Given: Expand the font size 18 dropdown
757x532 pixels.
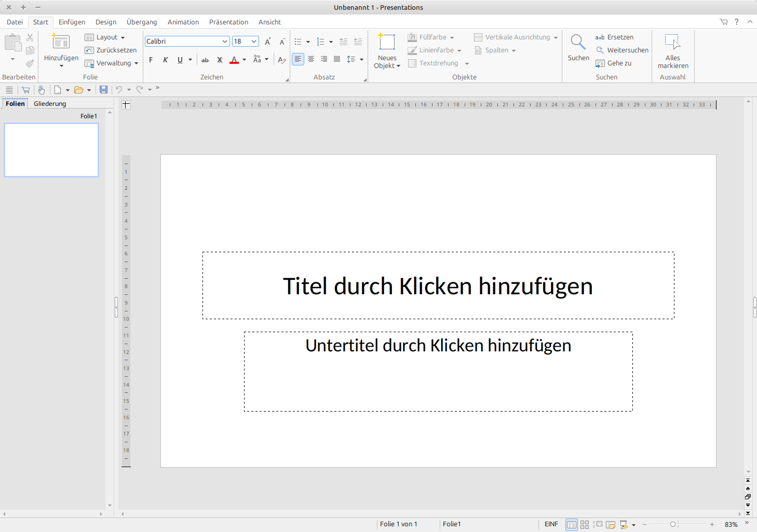Looking at the screenshot, I should coord(253,42).
